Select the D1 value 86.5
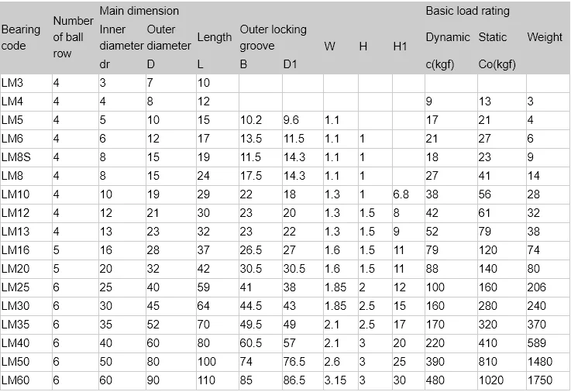Image resolution: width=571 pixels, height=392 pixels. click(294, 380)
